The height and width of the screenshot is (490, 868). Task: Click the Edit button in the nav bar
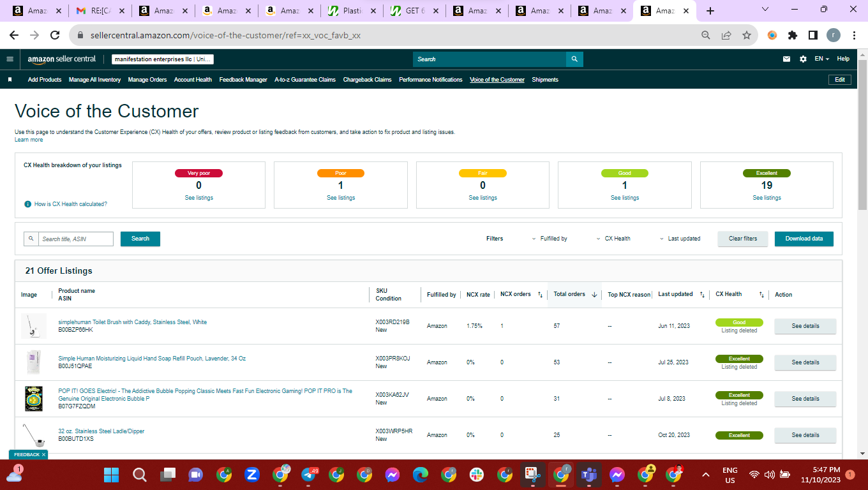pos(840,80)
